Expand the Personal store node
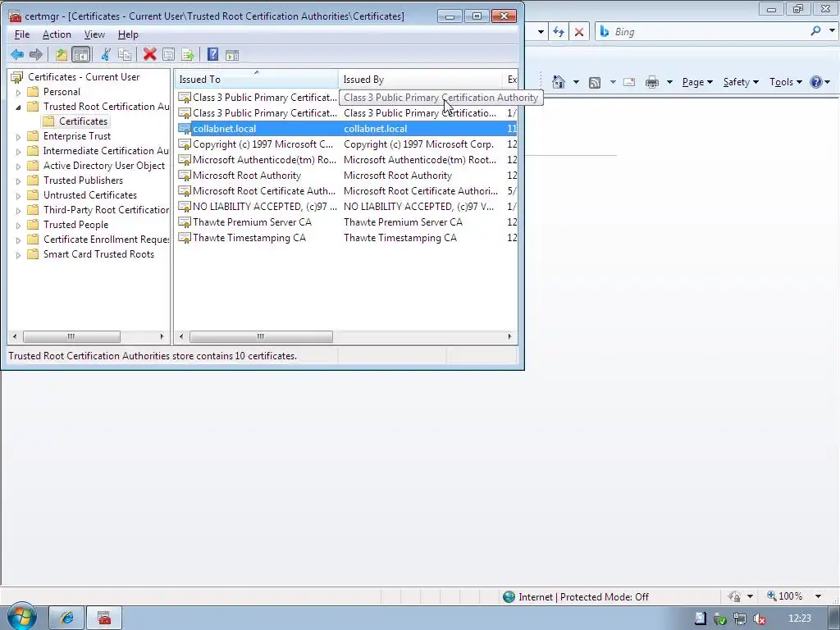This screenshot has height=630, width=840. tap(18, 92)
